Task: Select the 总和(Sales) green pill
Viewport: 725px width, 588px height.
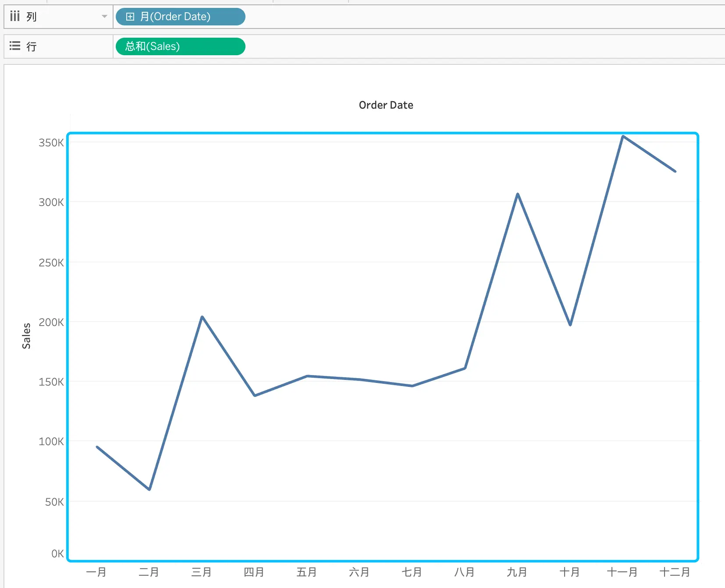Action: click(x=180, y=46)
